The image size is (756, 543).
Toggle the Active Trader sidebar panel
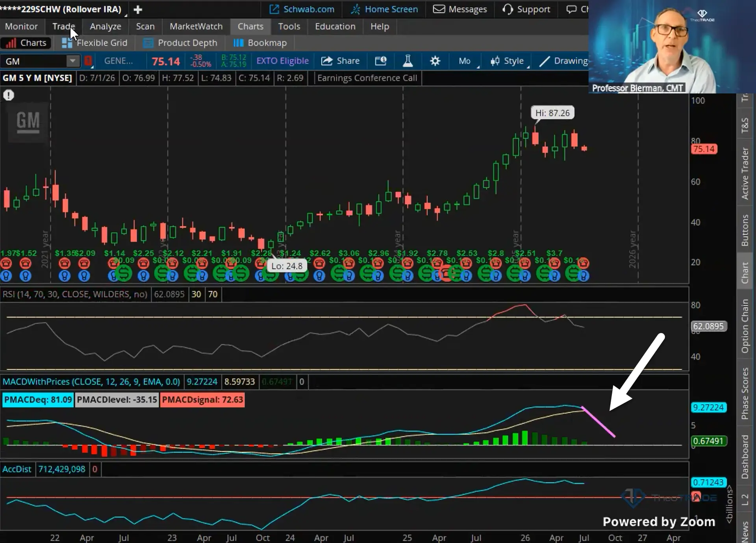[745, 174]
